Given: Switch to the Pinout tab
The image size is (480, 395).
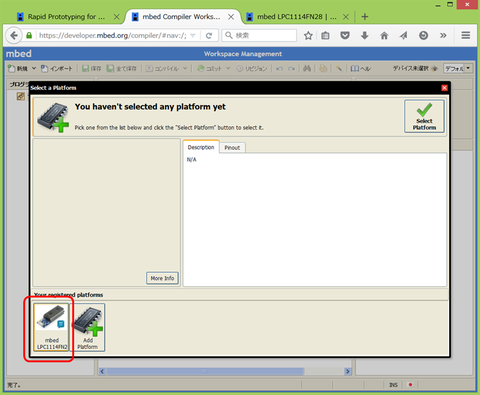Looking at the screenshot, I should point(232,148).
